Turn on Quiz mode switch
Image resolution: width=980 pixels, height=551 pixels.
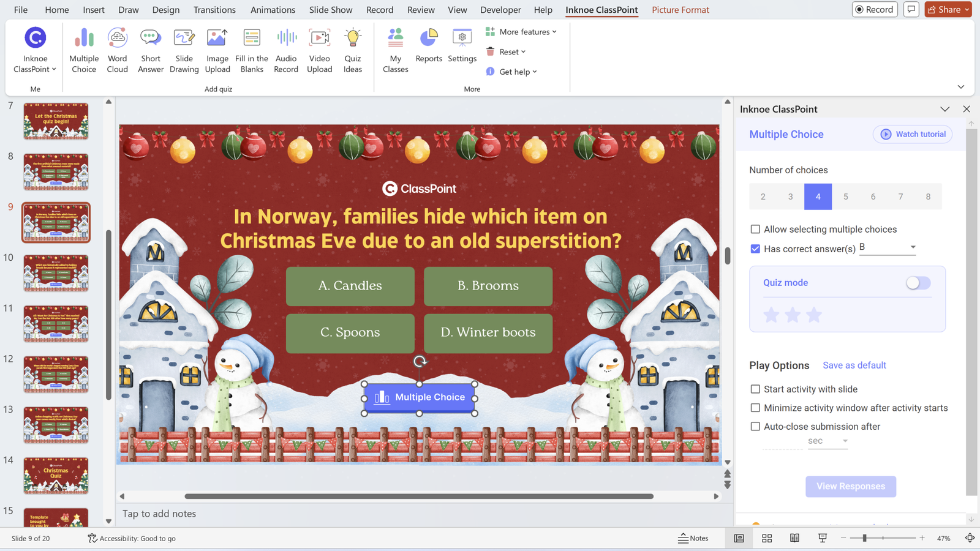coord(918,283)
